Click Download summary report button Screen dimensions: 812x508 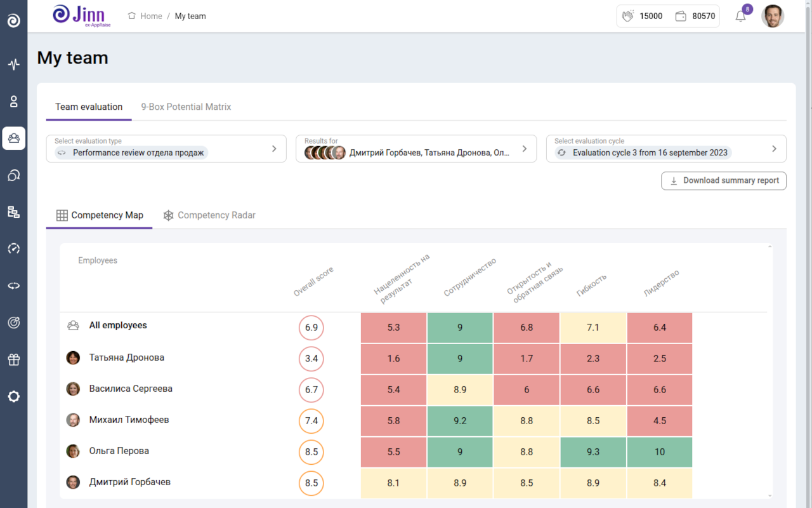(x=724, y=181)
